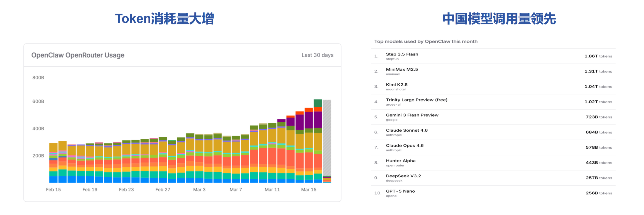Select the "Feb 19" date label

point(90,190)
